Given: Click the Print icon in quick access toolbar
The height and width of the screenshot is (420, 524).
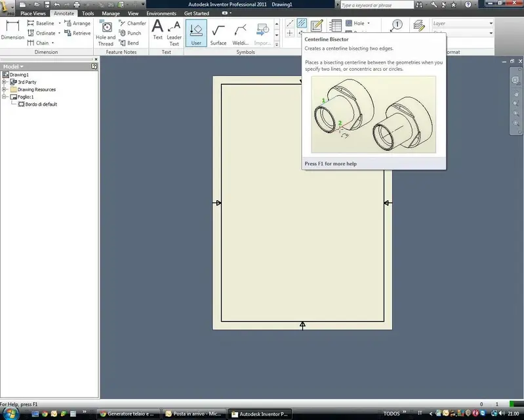Looking at the screenshot, I should click(x=77, y=5).
